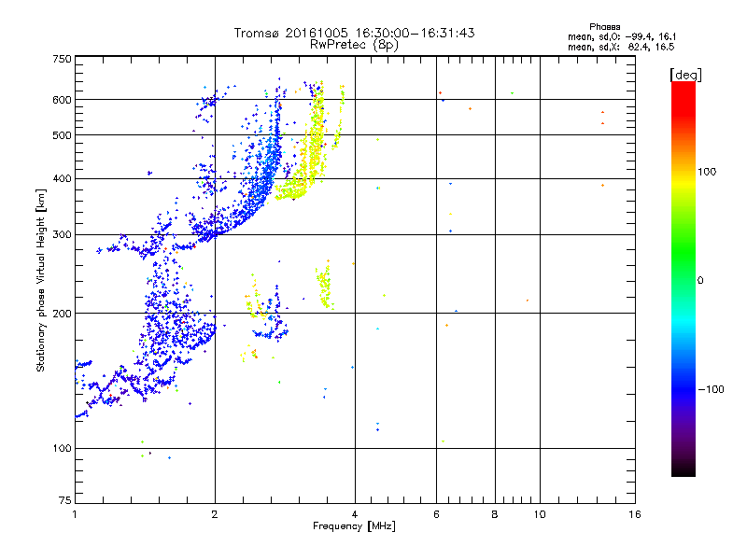The width and height of the screenshot is (747, 560).
Task: Click the blue -100 degree region of the colorbar
Action: 684,388
